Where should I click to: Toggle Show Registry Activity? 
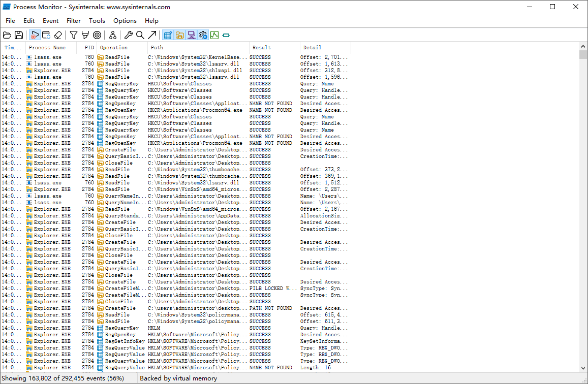168,35
